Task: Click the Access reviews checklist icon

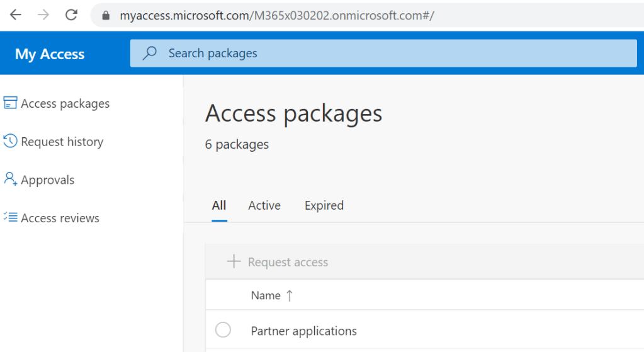Action: point(10,217)
